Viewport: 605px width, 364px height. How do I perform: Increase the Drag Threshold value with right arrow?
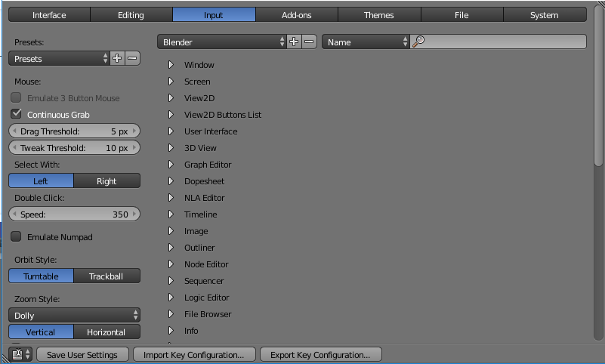click(x=134, y=131)
